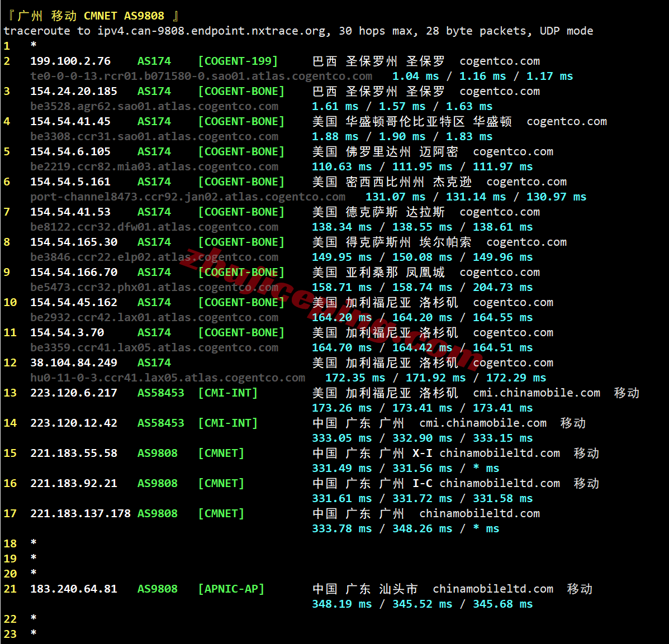Click hostname be2932.ccr42.lax01.atlas.cogentco.com
Image resolution: width=669 pixels, height=644 pixels.
click(154, 317)
